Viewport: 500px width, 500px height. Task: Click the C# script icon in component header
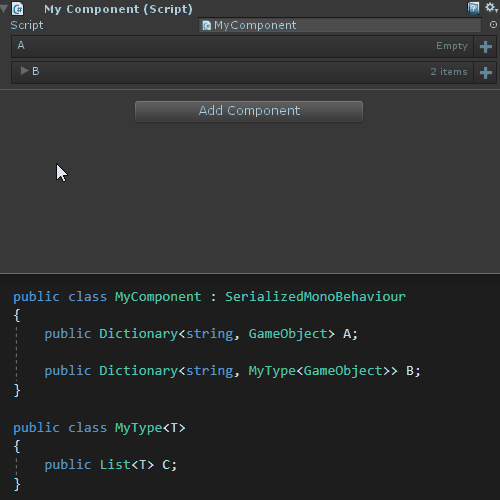click(x=17, y=9)
